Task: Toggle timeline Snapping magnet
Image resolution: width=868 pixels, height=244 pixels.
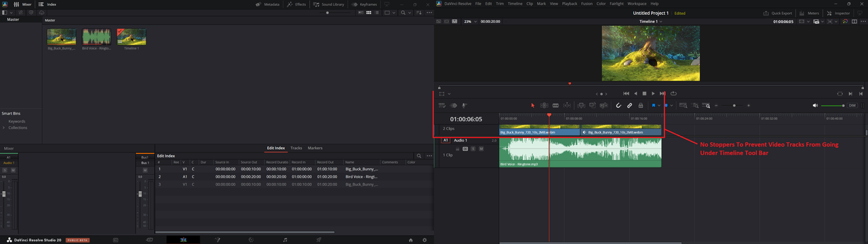Action: pos(618,105)
